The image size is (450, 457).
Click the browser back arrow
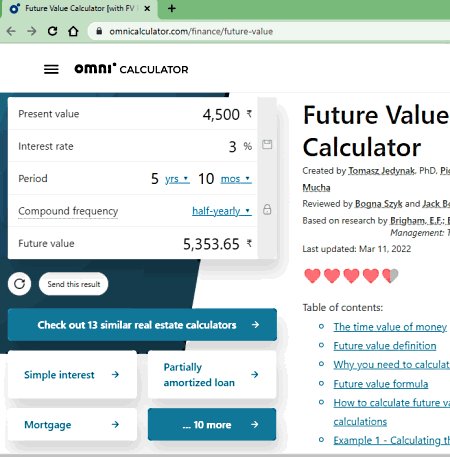tap(11, 31)
